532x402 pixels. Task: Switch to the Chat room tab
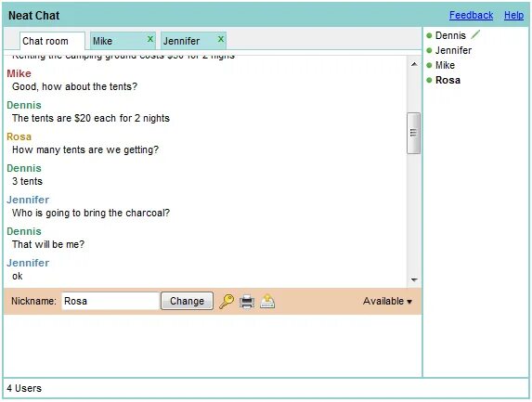52,41
